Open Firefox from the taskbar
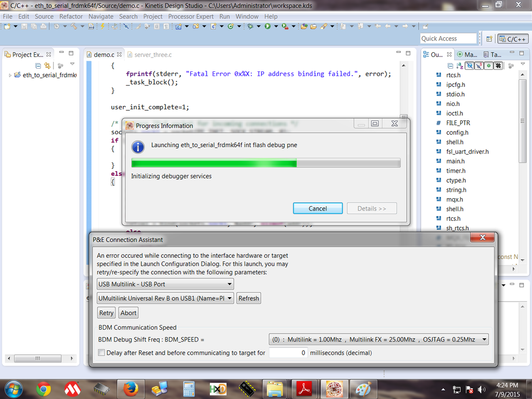This screenshot has height=399, width=532. 130,389
